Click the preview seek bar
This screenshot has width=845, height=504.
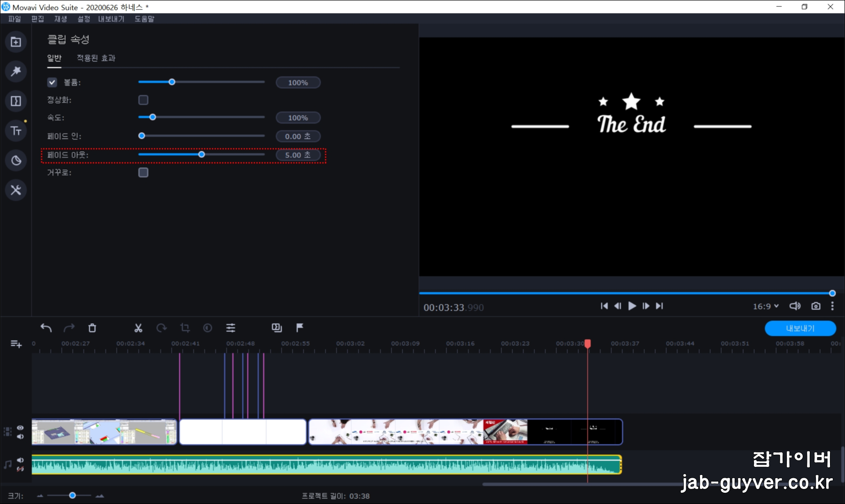[627, 293]
